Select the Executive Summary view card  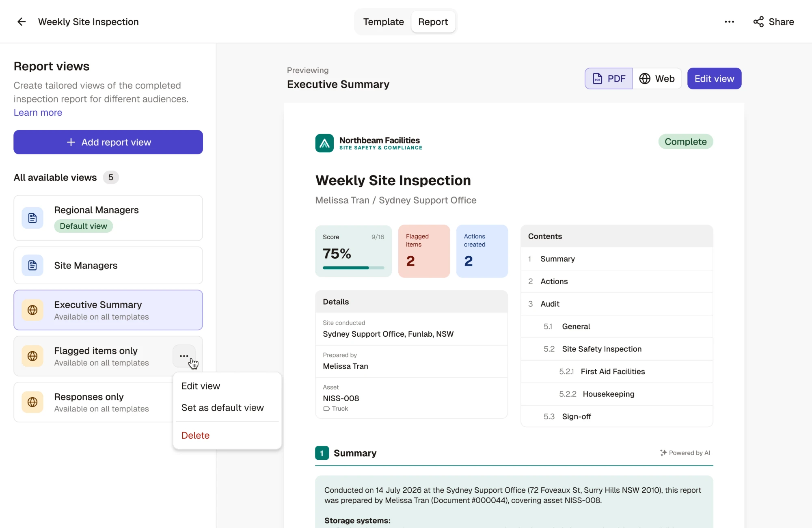(108, 310)
